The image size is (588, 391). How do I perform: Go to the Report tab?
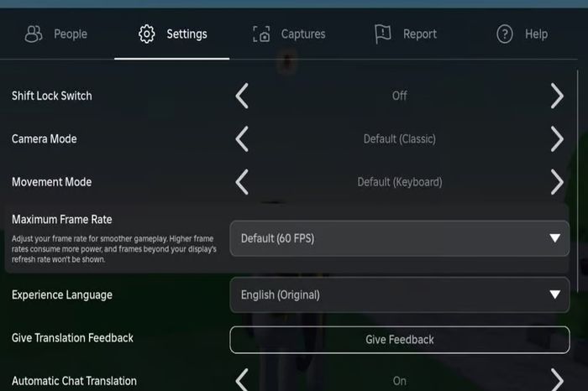click(406, 34)
